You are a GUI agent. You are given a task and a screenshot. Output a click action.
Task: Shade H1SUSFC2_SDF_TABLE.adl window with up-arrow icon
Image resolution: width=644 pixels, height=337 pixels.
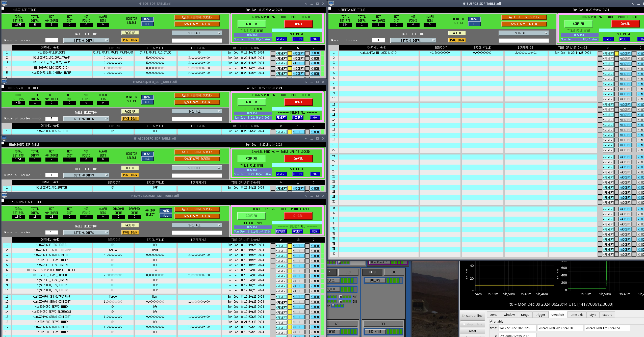coord(633,4)
